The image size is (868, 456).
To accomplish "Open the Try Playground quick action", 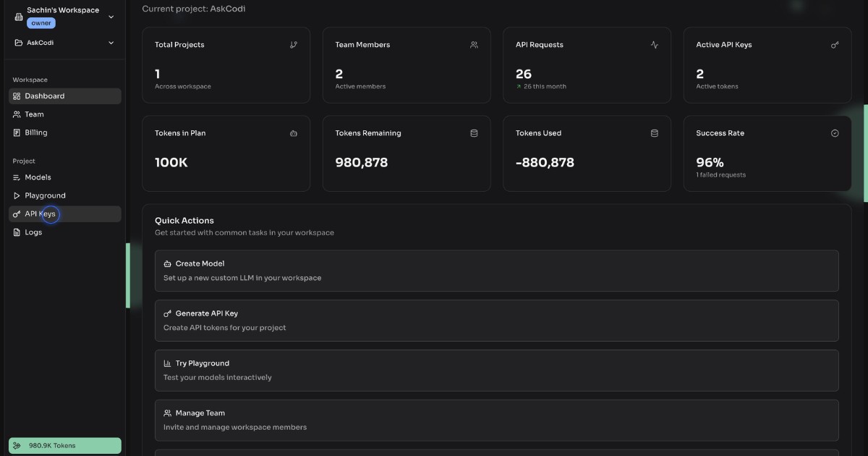I will (x=497, y=371).
